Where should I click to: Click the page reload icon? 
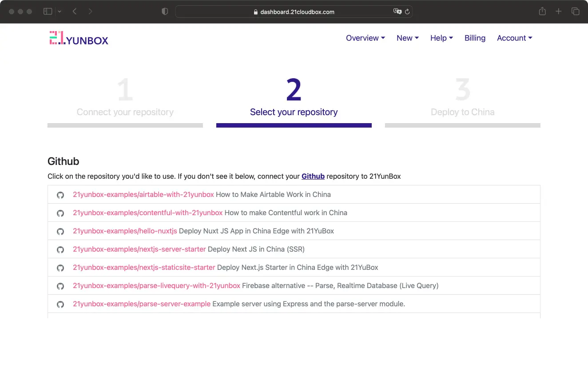tap(407, 12)
